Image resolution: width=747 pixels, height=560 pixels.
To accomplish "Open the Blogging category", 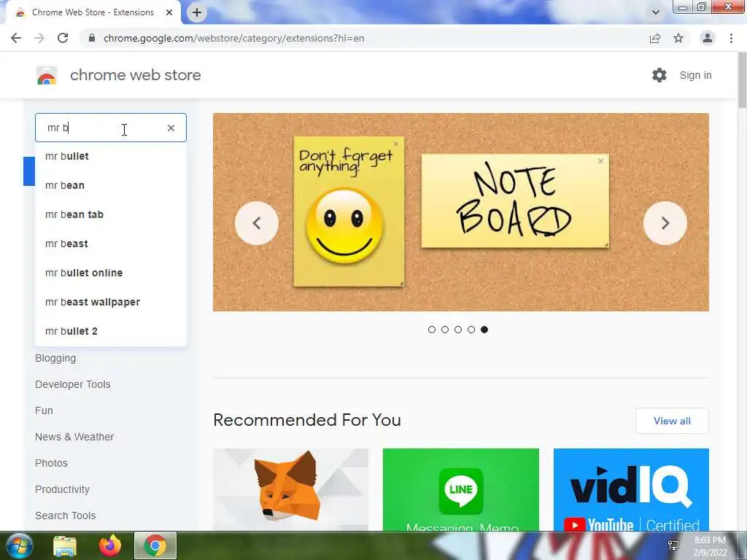I will coord(55,358).
